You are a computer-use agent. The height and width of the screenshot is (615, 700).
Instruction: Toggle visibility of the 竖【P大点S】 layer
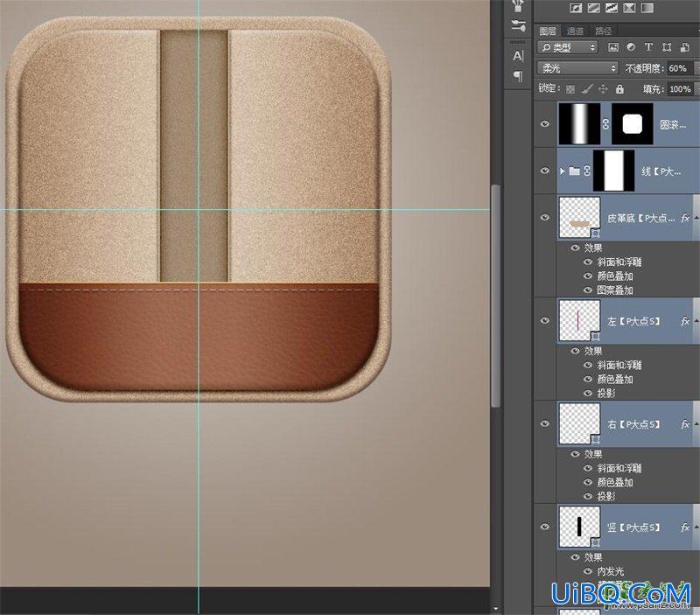pyautogui.click(x=545, y=527)
